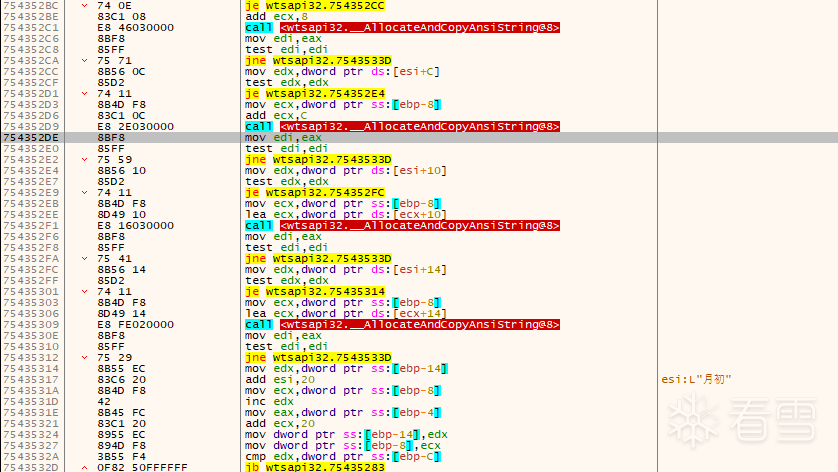Click the jump-down arrow marker beside bytes 74 0E
Image resolution: width=838 pixels, height=472 pixels.
(x=84, y=5)
